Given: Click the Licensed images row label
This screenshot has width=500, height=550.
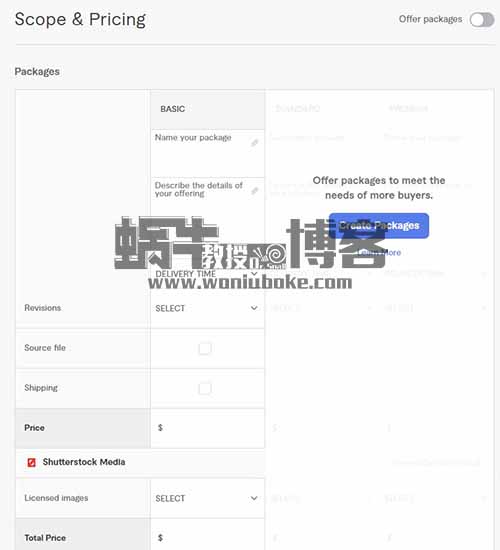Looking at the screenshot, I should tap(56, 498).
